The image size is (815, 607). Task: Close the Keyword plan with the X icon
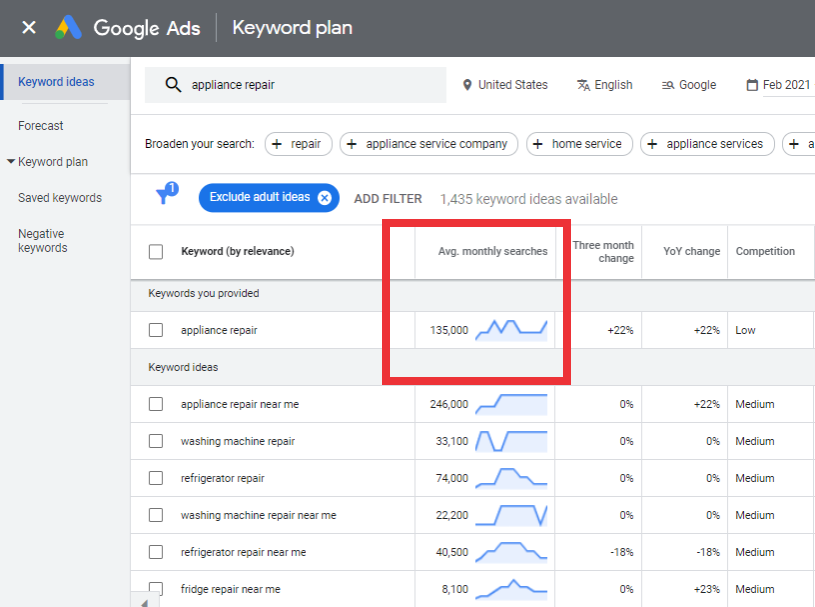[x=29, y=28]
